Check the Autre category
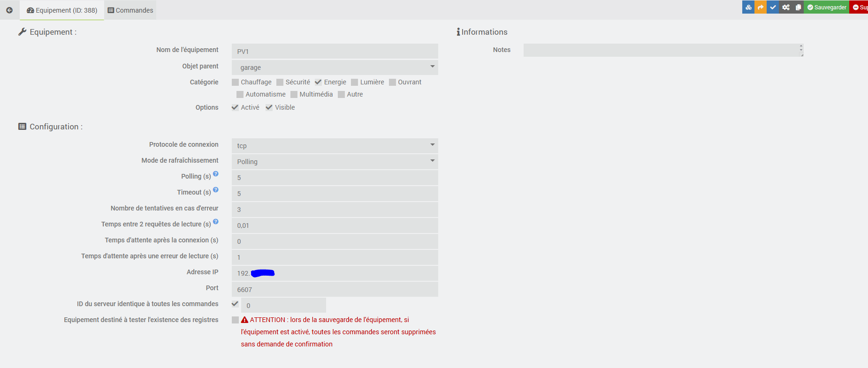The width and height of the screenshot is (868, 368). (342, 95)
